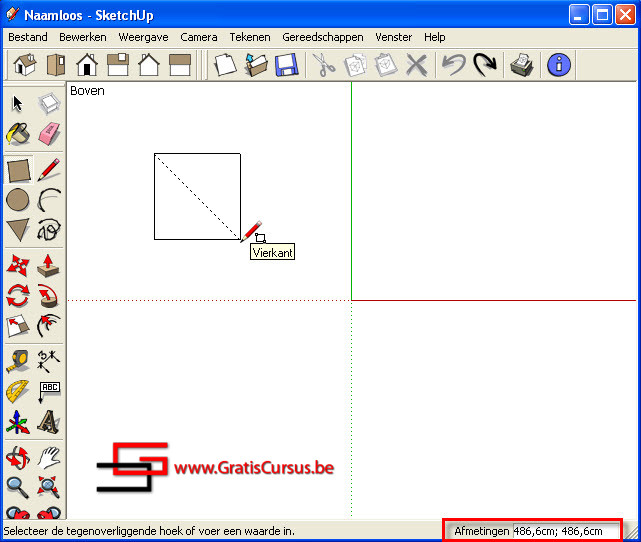This screenshot has width=641, height=542.
Task: Click the Delete X icon
Action: click(417, 65)
